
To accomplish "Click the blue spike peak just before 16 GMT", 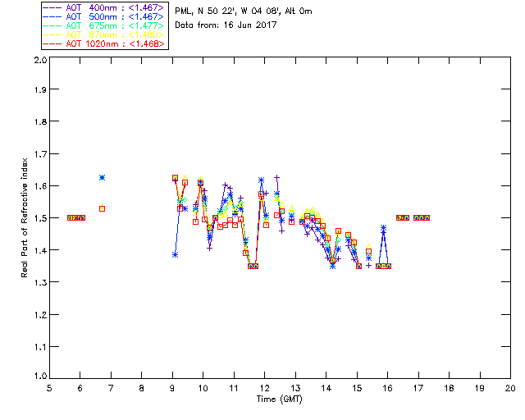I will [x=383, y=228].
